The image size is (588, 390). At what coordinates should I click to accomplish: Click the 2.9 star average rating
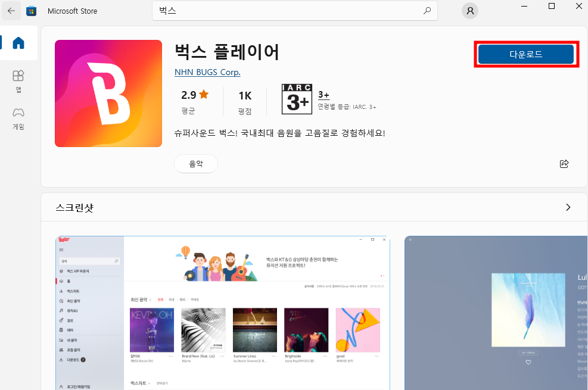(195, 95)
